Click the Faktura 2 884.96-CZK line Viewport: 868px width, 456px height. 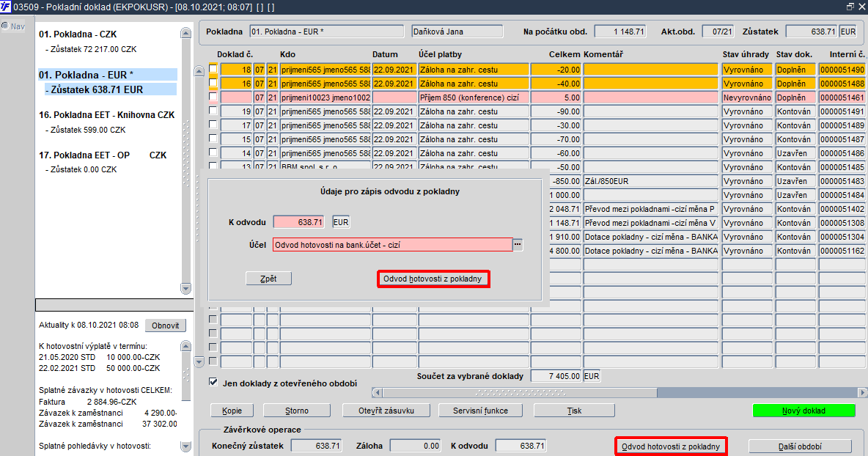(x=87, y=402)
